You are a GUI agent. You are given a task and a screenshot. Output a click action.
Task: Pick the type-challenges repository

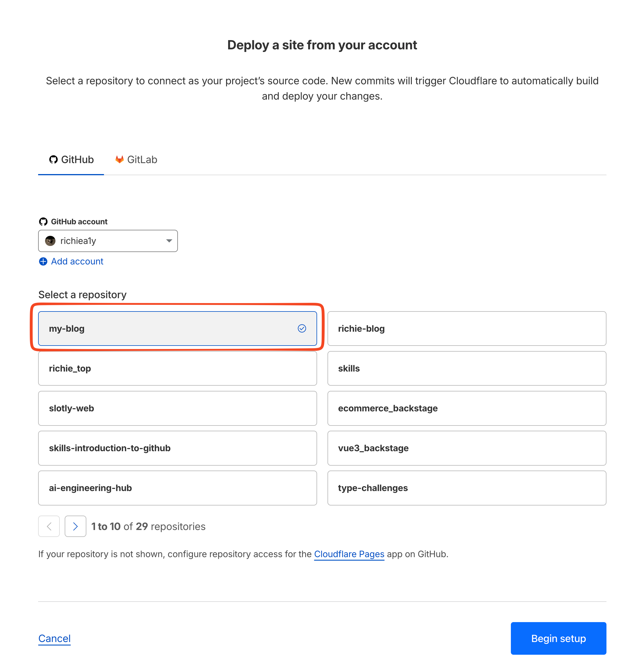click(466, 488)
